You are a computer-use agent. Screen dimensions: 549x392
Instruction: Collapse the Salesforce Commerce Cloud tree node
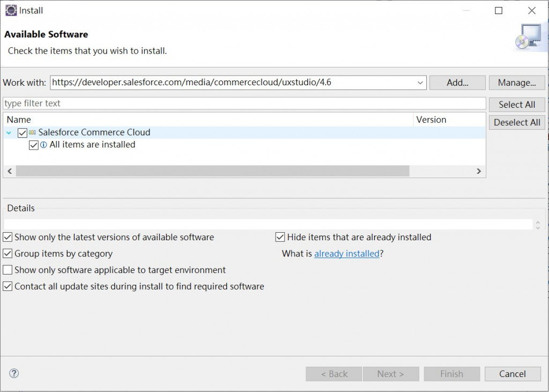[x=9, y=132]
